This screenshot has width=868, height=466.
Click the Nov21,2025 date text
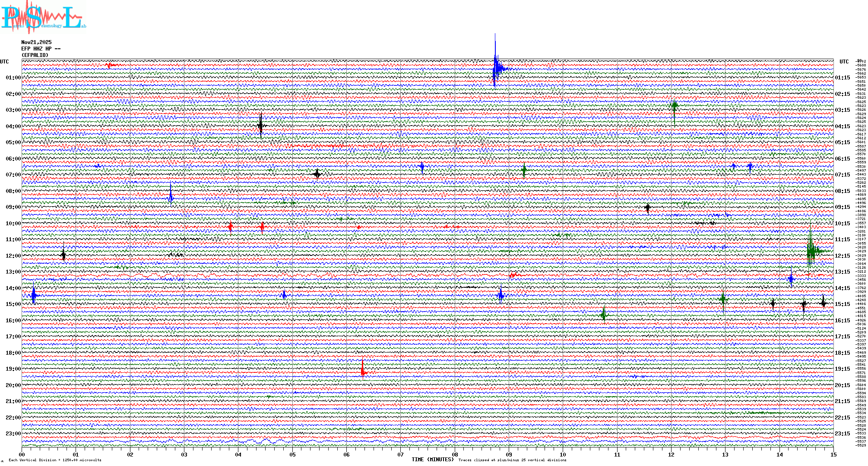(x=36, y=42)
